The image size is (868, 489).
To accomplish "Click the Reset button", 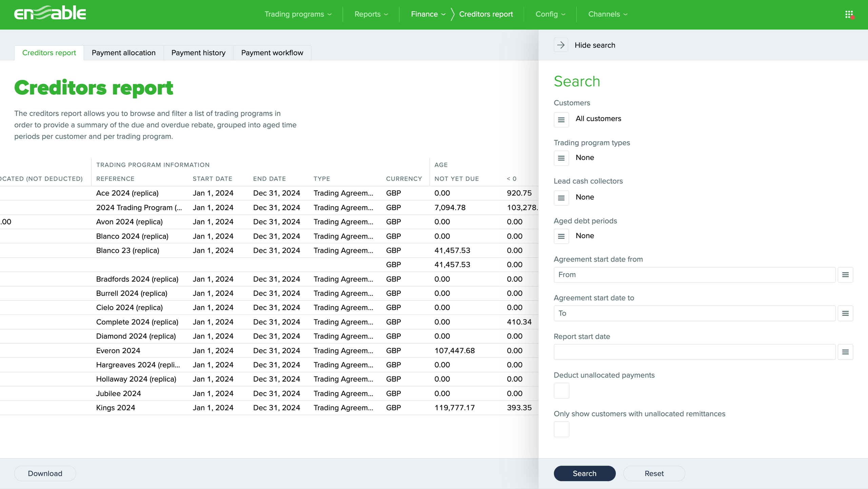I will click(x=654, y=473).
